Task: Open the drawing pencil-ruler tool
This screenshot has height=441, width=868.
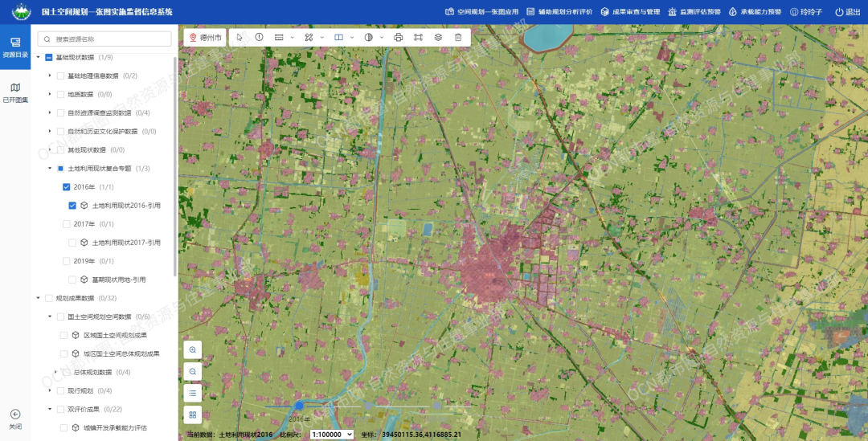Action: [x=309, y=37]
